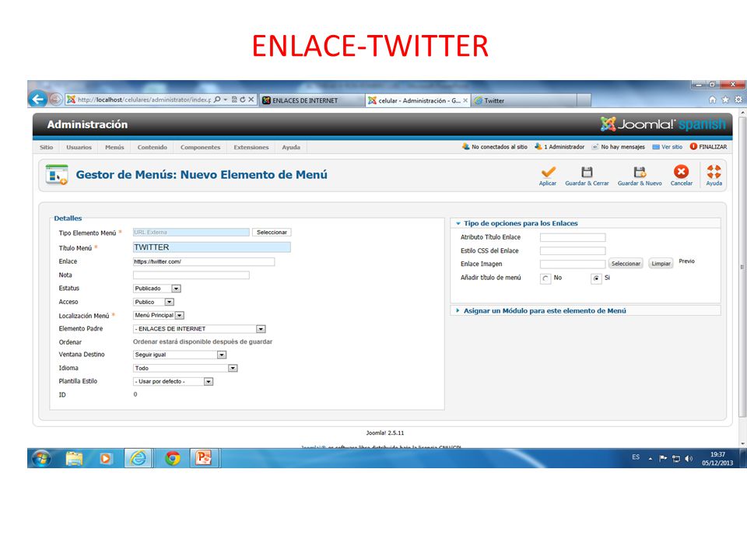747x560 pixels.
Task: Click the address bar stop X icon
Action: point(251,100)
